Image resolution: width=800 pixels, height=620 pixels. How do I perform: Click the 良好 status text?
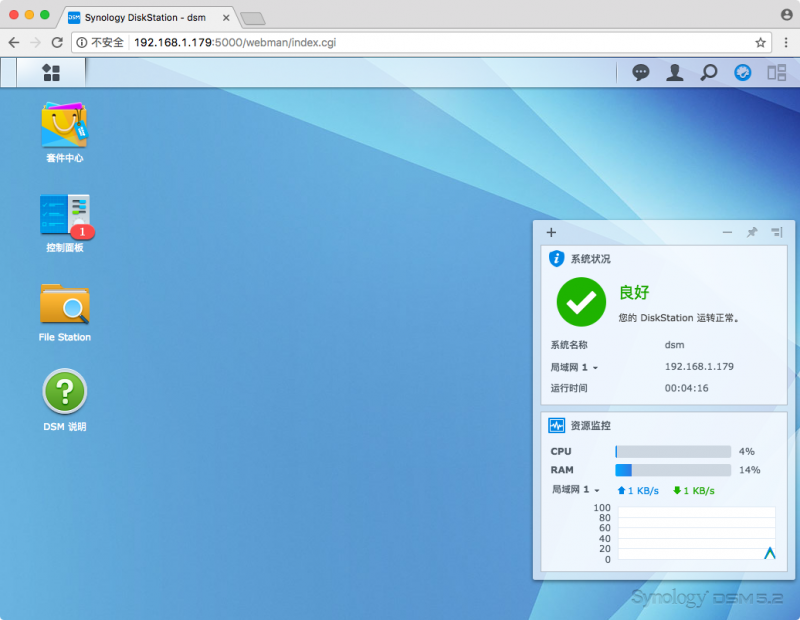634,292
